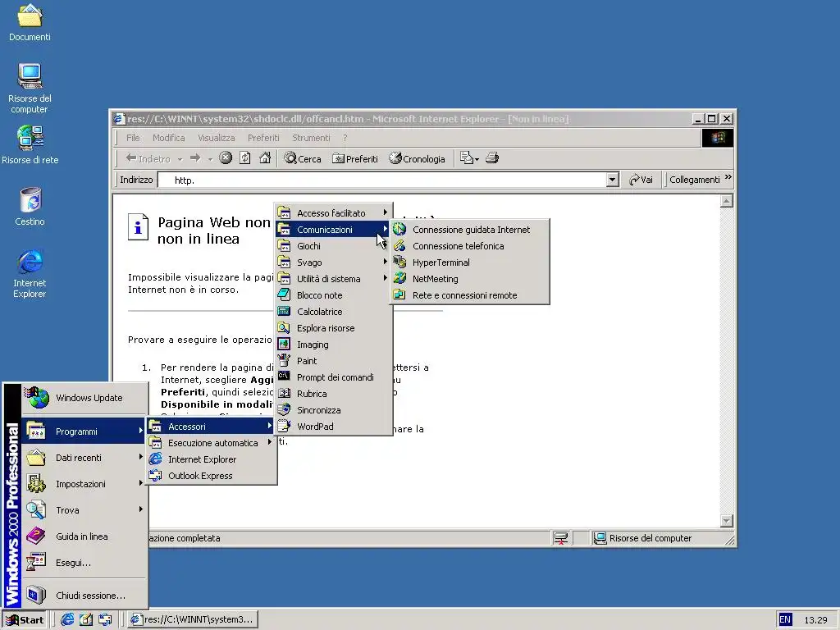Viewport: 840px width, 630px height.
Task: Open Guida in linea
Action: [84, 536]
